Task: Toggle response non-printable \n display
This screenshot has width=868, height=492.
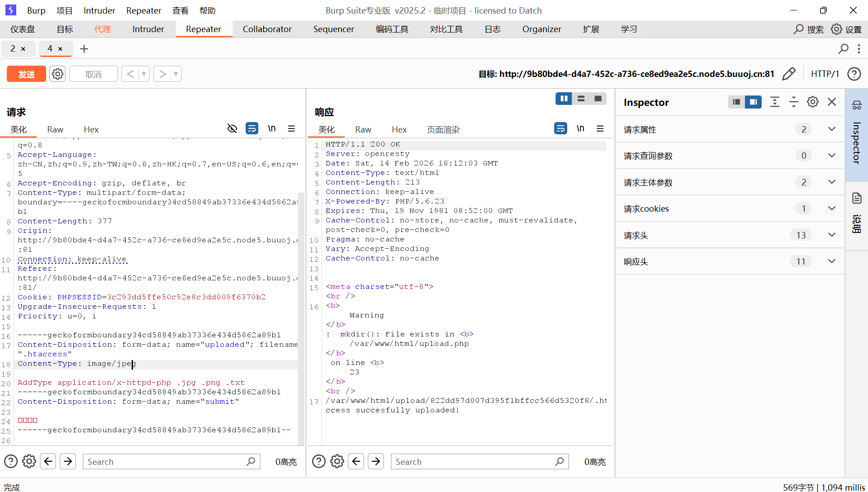Action: point(580,128)
